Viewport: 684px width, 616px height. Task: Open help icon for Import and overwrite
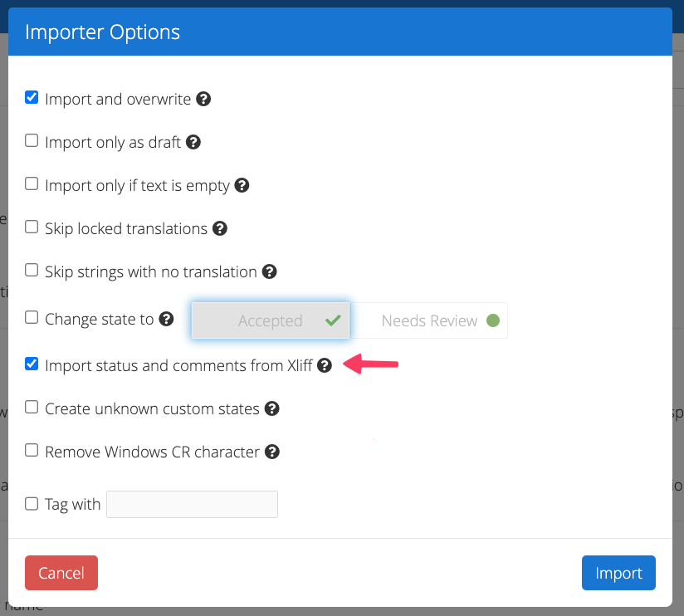click(x=203, y=99)
